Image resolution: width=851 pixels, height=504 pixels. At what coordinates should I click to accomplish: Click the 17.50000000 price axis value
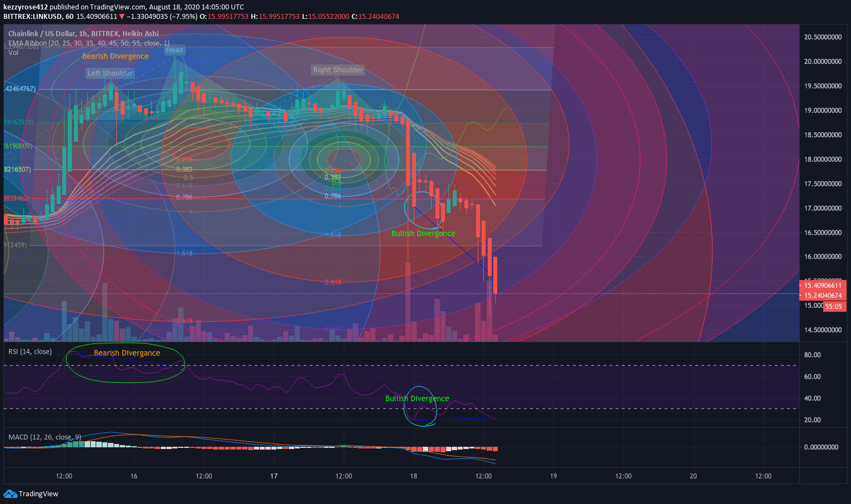[823, 184]
